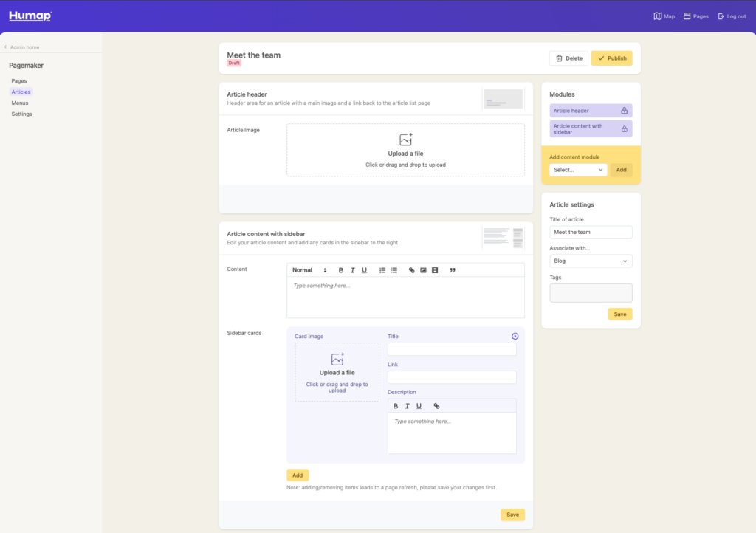Open Settings in the Pagemaker sidebar

tap(21, 114)
